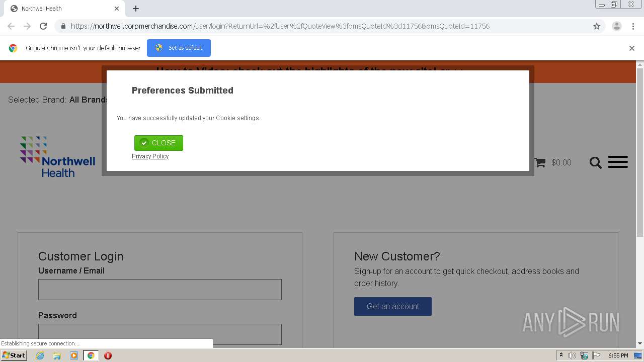Open the hamburger menu icon
Screen dimensions: 644x362
pos(618,162)
